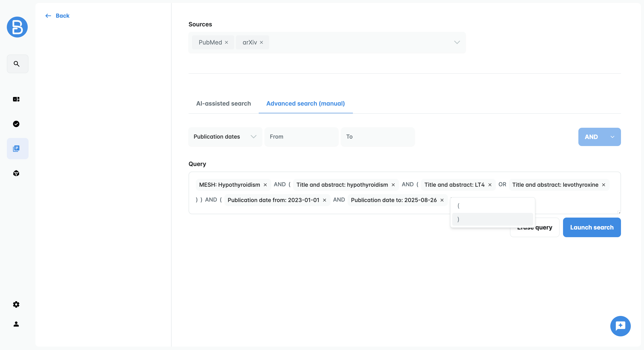The width and height of the screenshot is (644, 350).
Task: Click the From date input field
Action: click(301, 137)
